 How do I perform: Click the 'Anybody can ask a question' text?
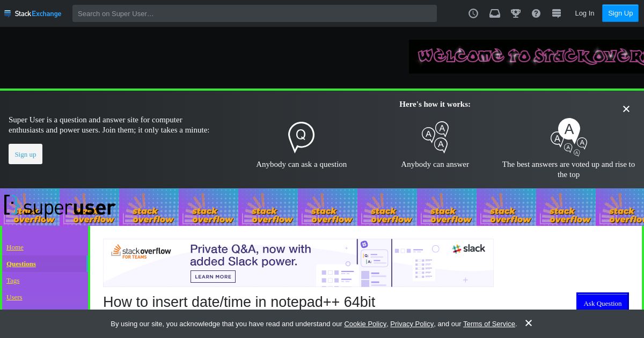click(301, 164)
